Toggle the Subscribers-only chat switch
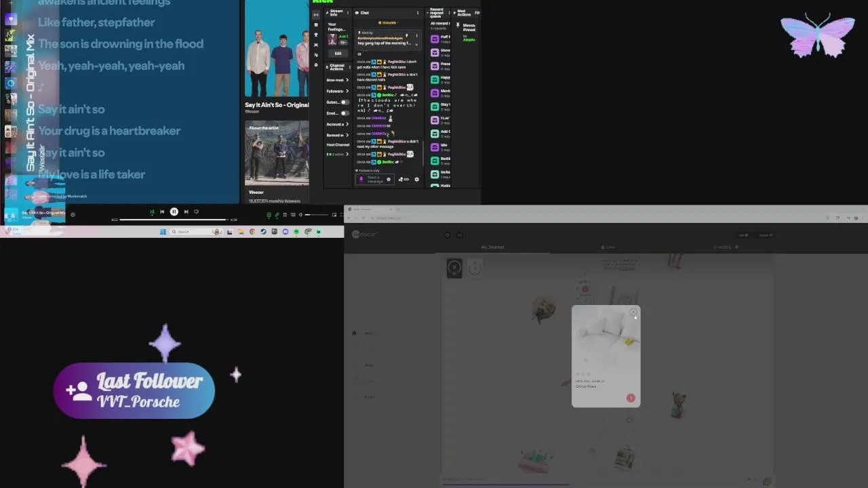 (345, 102)
